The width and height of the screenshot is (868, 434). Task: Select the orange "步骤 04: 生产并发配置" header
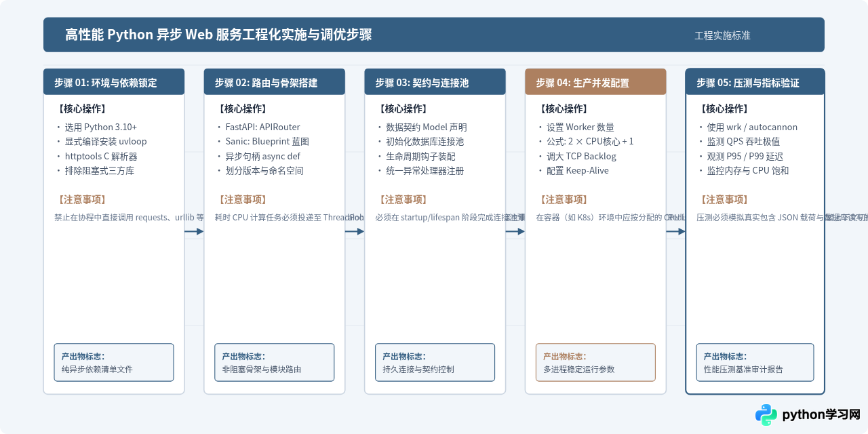pos(595,81)
